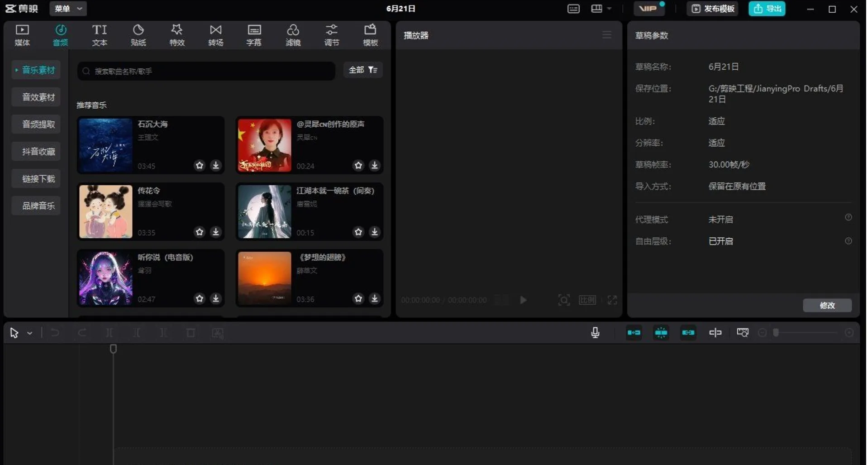Click the split clip tool
Image resolution: width=868 pixels, height=465 pixels.
109,333
